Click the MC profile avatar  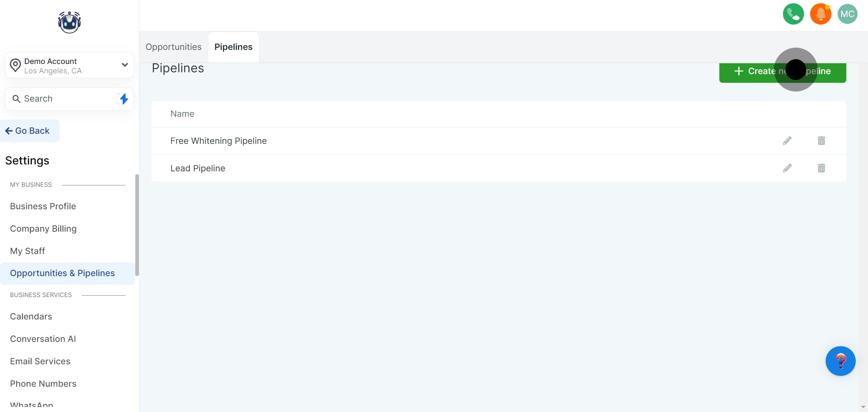coord(848,14)
